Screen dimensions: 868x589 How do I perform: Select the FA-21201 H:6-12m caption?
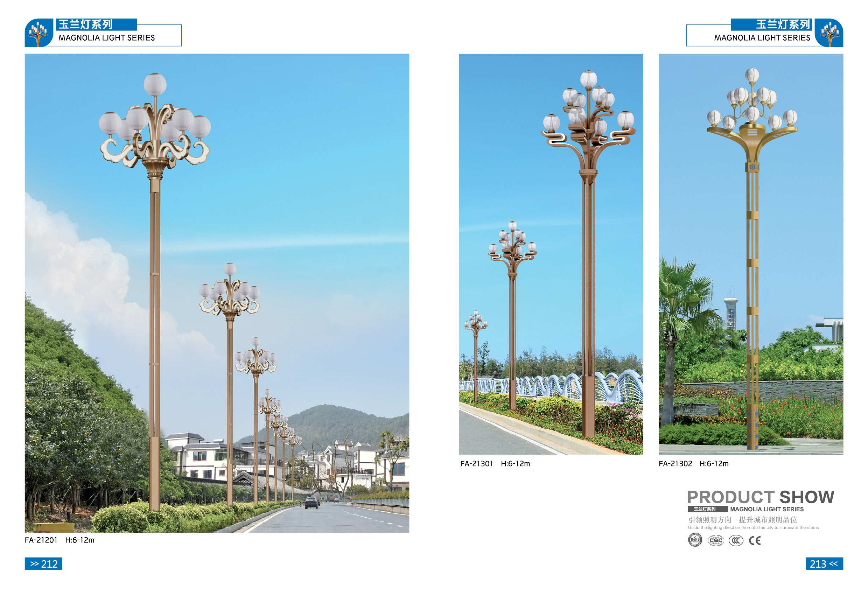point(60,540)
